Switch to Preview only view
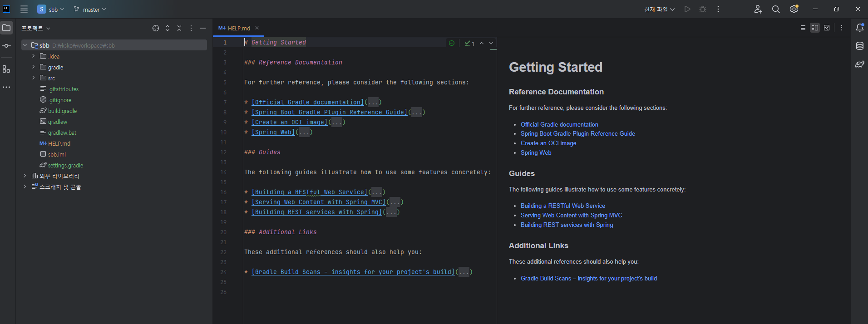The width and height of the screenshot is (868, 324). click(827, 28)
